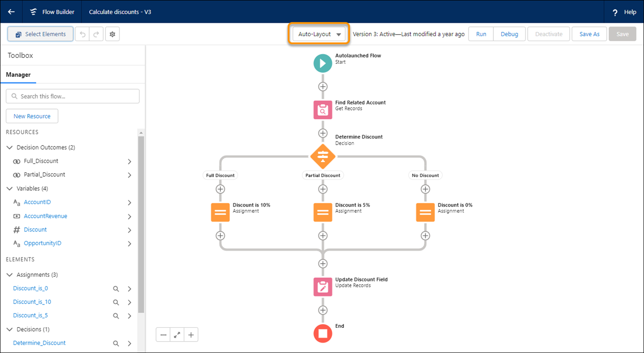This screenshot has height=353, width=644.
Task: Expand details chevron for Full_Discount
Action: point(129,161)
